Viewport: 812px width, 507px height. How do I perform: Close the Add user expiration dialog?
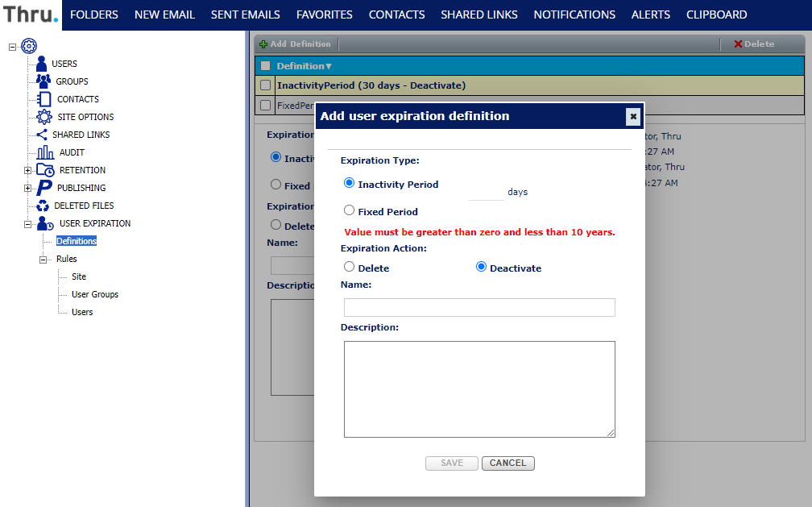(633, 116)
